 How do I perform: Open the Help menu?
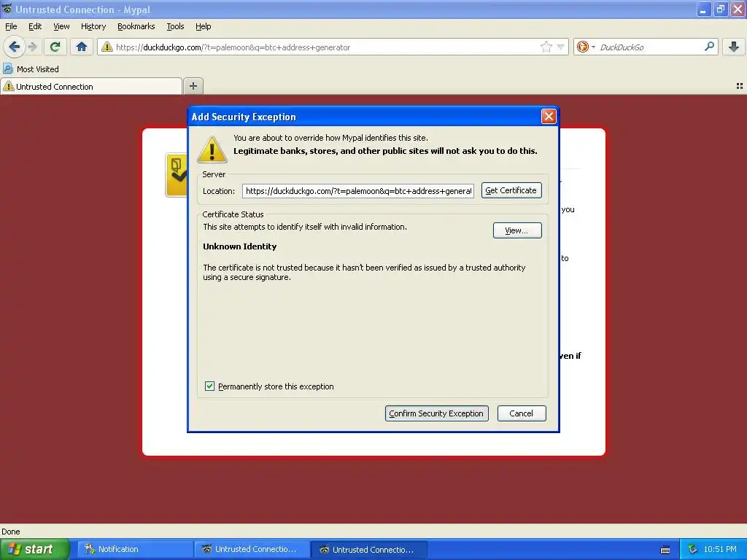tap(203, 27)
